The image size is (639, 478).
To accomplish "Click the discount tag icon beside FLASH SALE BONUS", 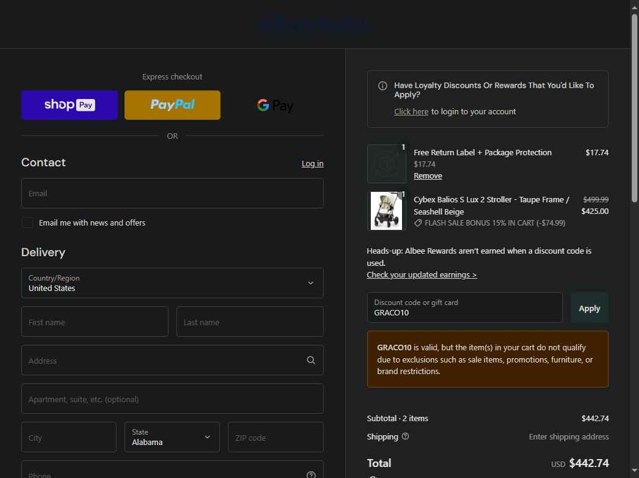I will [x=418, y=223].
